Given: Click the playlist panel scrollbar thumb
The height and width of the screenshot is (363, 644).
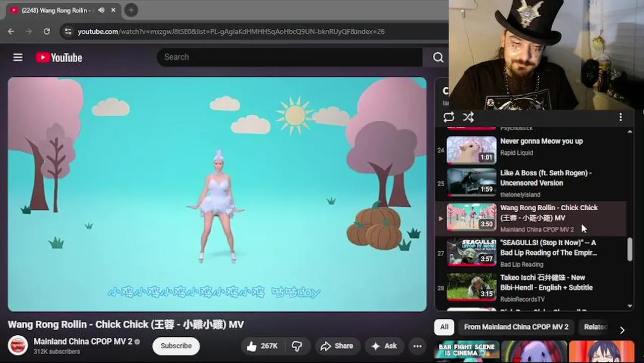Looking at the screenshot, I should click(630, 250).
